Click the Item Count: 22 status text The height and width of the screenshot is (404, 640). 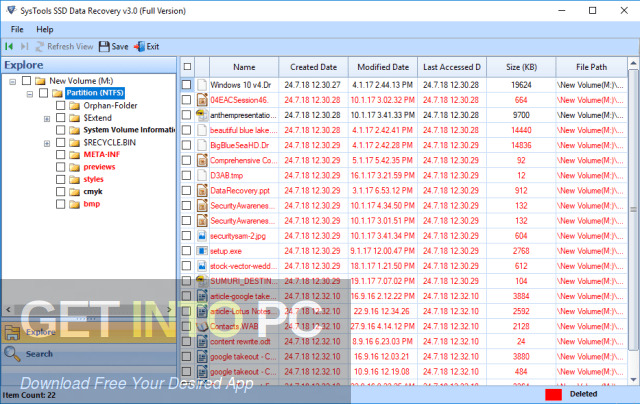pyautogui.click(x=29, y=395)
